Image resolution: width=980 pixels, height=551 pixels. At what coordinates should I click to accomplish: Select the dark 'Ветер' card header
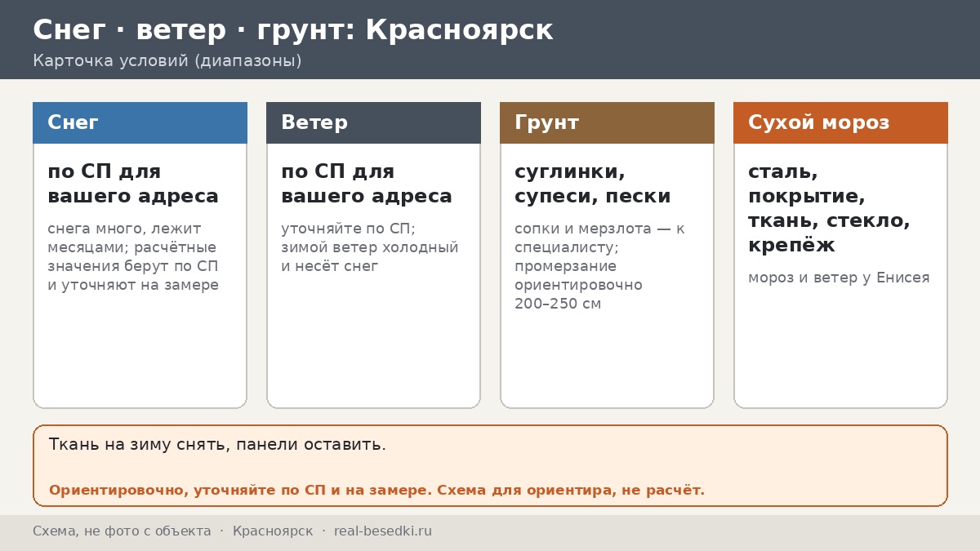tap(373, 122)
